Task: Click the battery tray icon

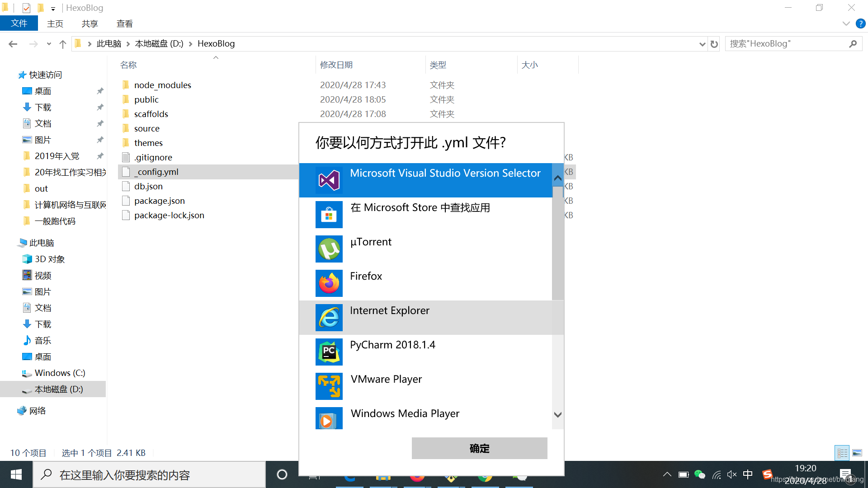Action: click(684, 474)
